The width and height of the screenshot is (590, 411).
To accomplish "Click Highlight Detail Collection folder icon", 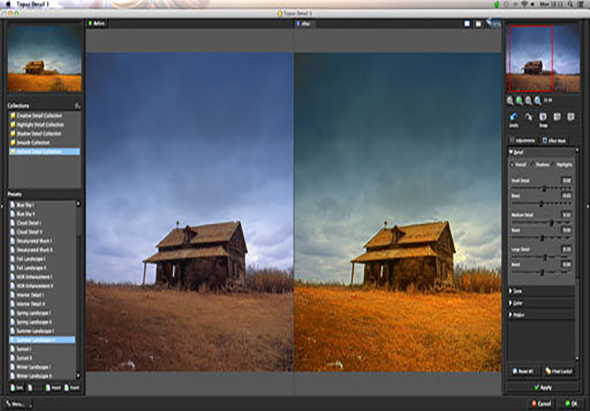I will coord(13,125).
